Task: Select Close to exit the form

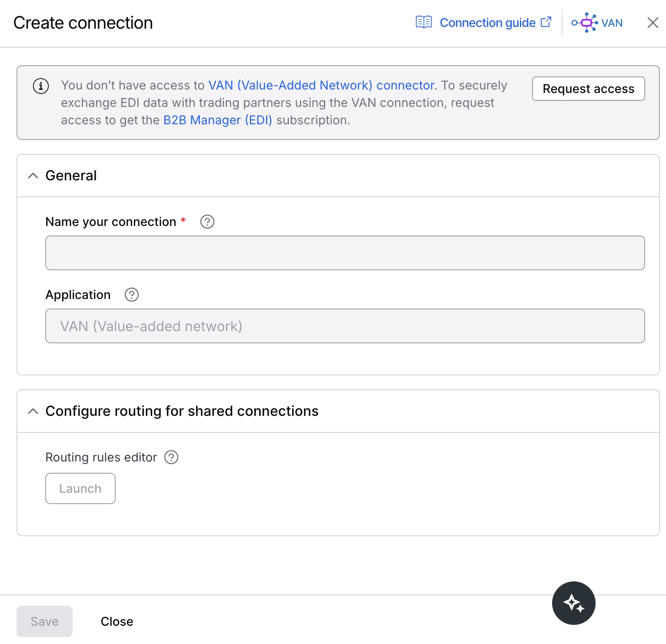Action: (117, 621)
